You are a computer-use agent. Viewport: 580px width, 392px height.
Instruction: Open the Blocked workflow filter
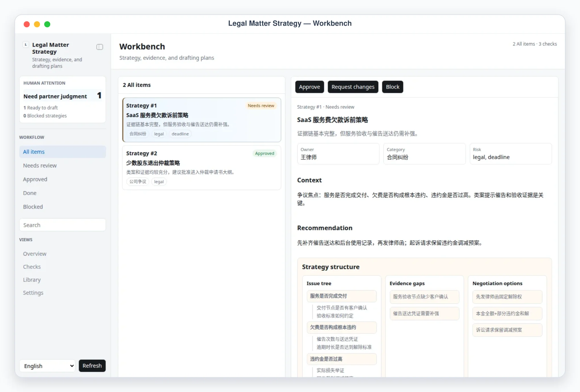[62, 207]
